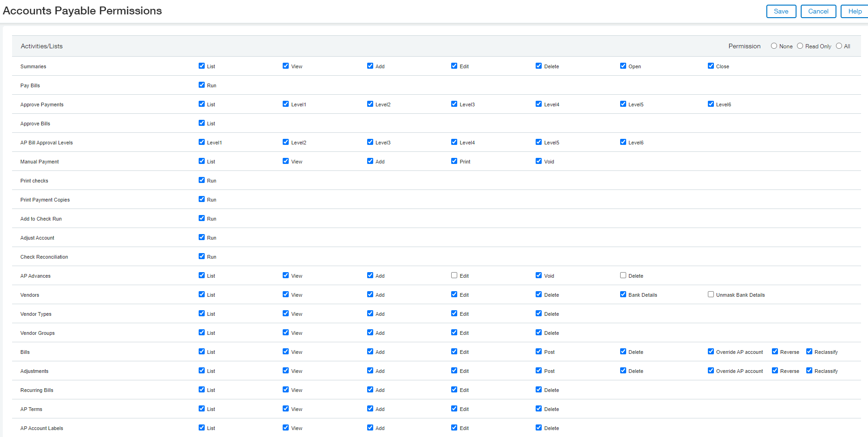
Task: Click the Activities/Lists header text
Action: coord(42,46)
